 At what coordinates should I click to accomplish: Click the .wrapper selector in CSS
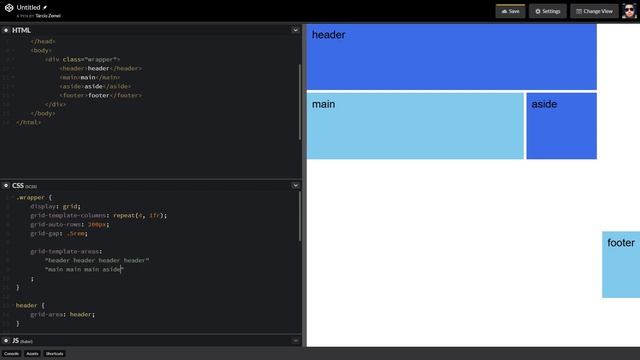[30, 197]
